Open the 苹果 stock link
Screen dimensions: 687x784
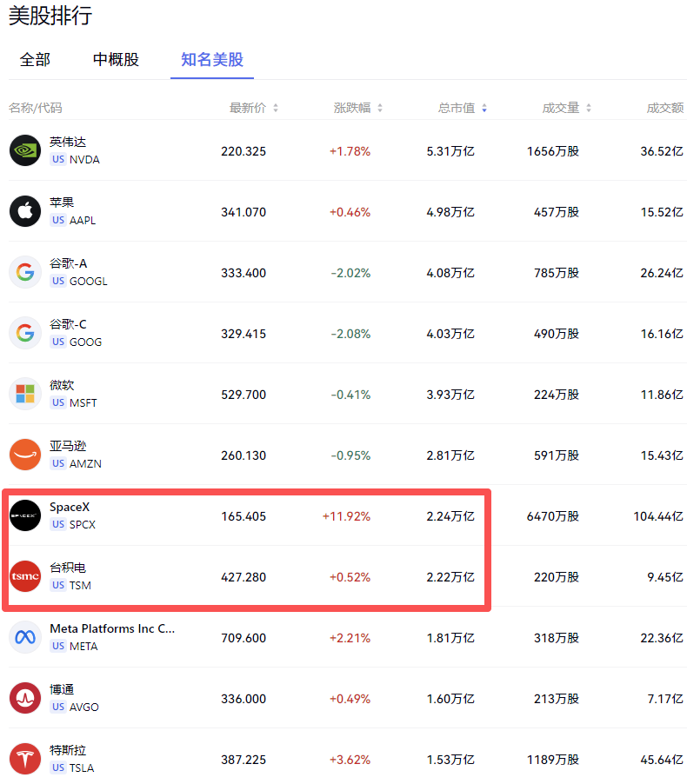(x=62, y=203)
